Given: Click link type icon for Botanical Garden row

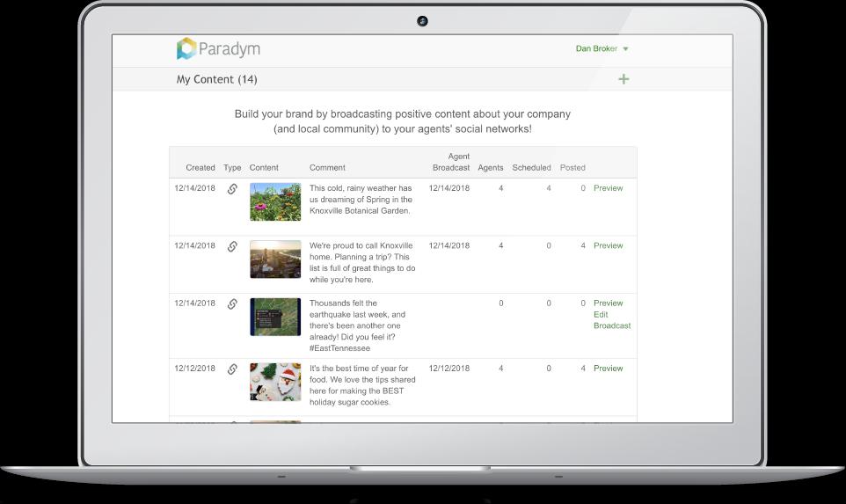Looking at the screenshot, I should pos(232,189).
